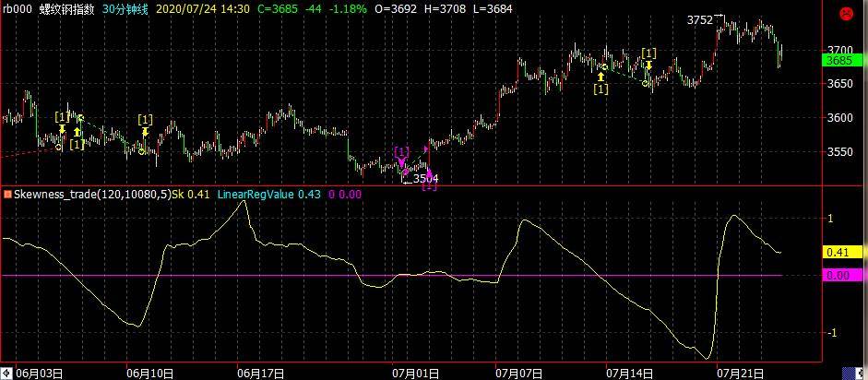Screen dimensions: 868x380
Task: Click the 06月17日 date label
Action: (x=261, y=374)
